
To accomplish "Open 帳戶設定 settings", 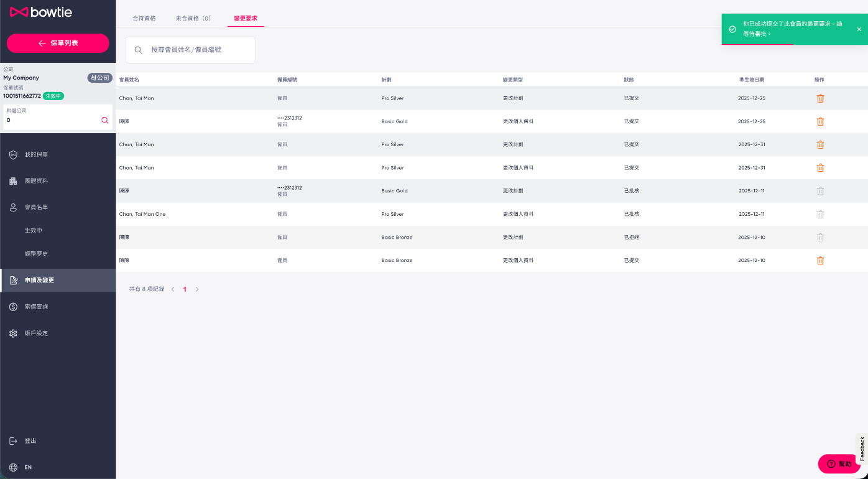I will coord(36,333).
